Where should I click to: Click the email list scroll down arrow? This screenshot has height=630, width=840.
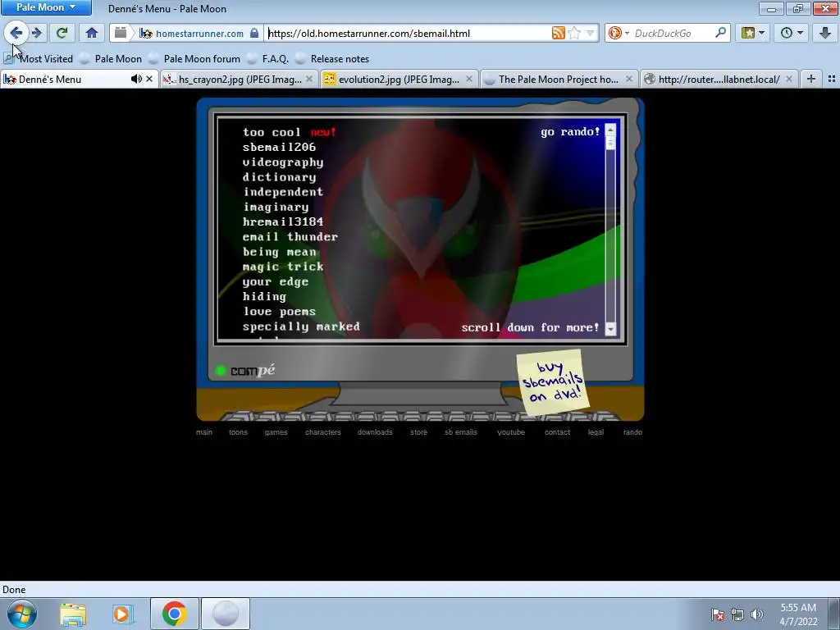(x=610, y=328)
